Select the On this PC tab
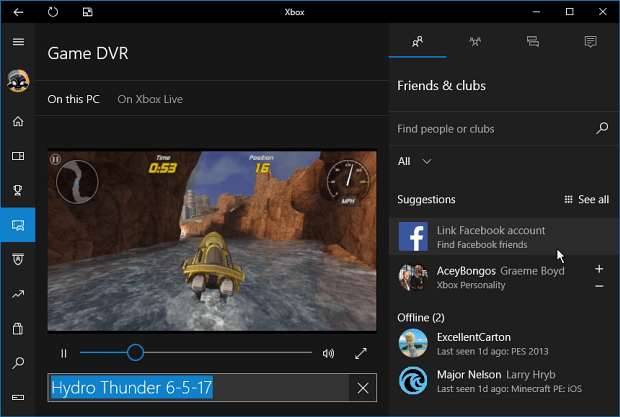 pyautogui.click(x=74, y=99)
